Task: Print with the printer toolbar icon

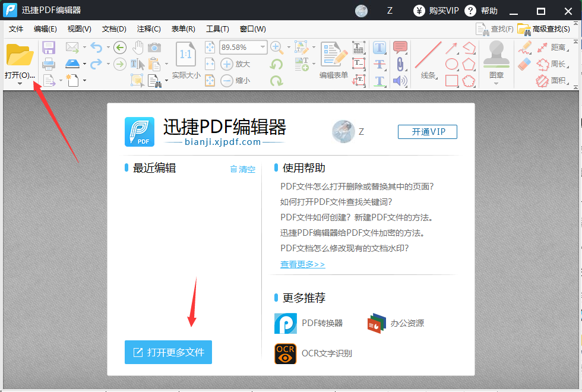Action: tap(49, 64)
